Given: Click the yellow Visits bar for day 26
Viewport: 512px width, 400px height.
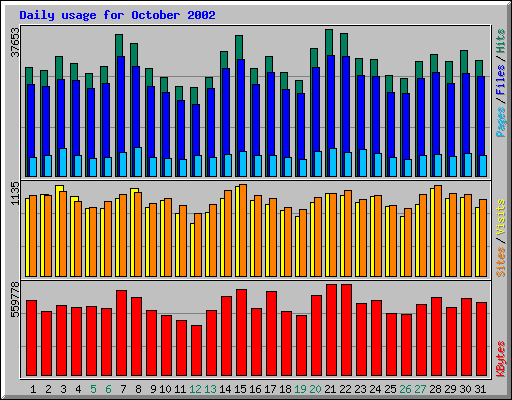Looking at the screenshot, I should pos(402,246).
